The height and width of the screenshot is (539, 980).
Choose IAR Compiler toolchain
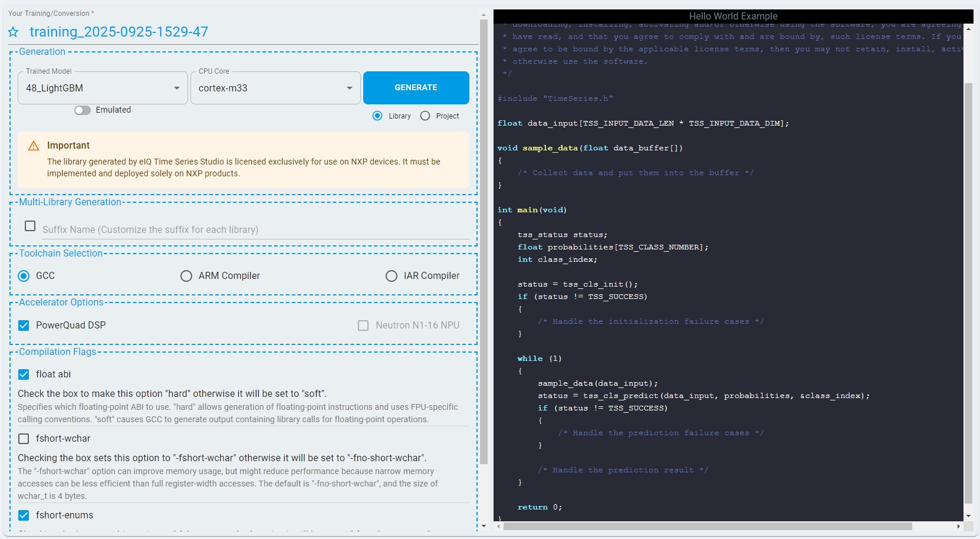click(392, 276)
